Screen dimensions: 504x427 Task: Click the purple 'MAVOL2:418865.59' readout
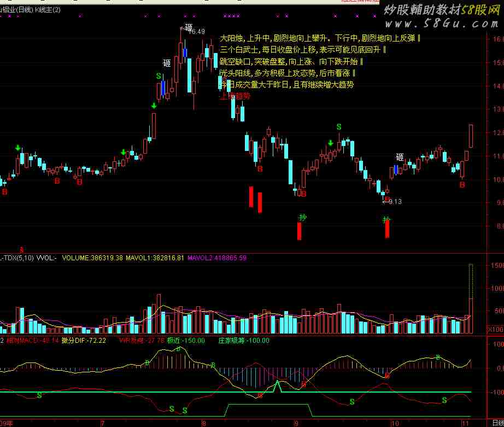[x=217, y=258]
